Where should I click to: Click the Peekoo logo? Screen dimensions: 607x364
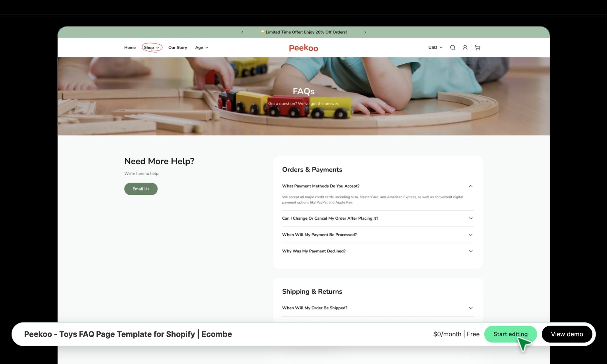[303, 48]
